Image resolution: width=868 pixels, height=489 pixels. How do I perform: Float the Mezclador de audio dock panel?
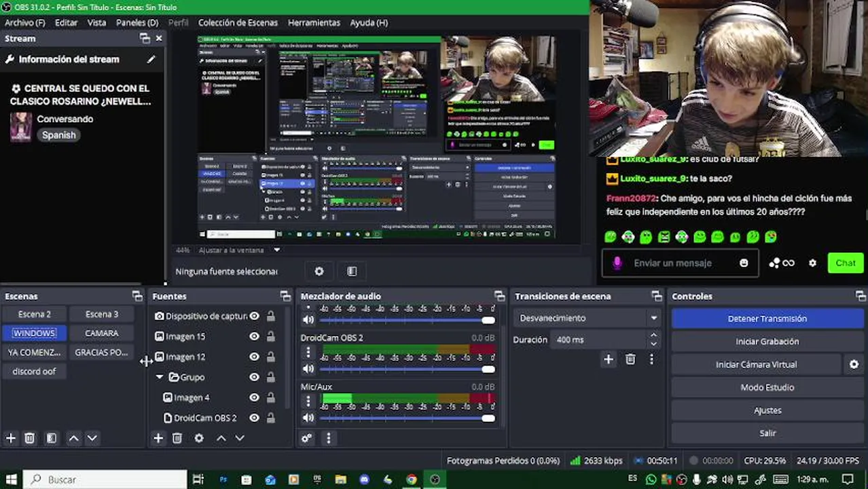(x=500, y=296)
